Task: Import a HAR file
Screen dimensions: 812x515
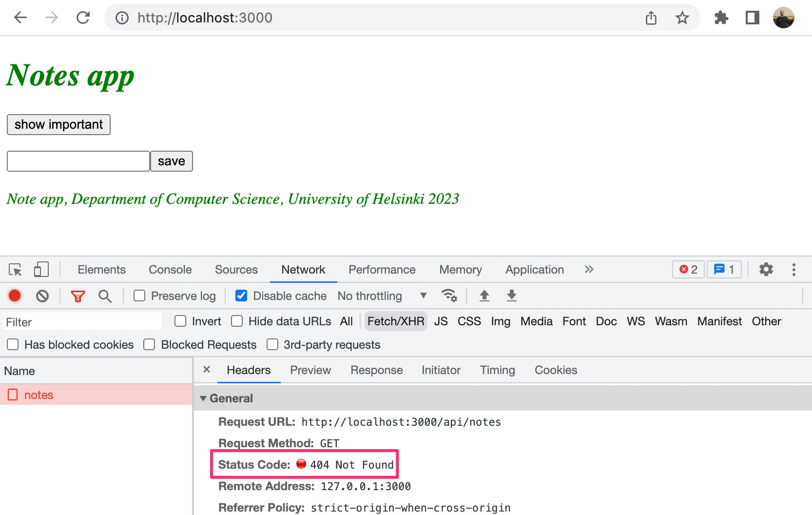Action: (484, 296)
